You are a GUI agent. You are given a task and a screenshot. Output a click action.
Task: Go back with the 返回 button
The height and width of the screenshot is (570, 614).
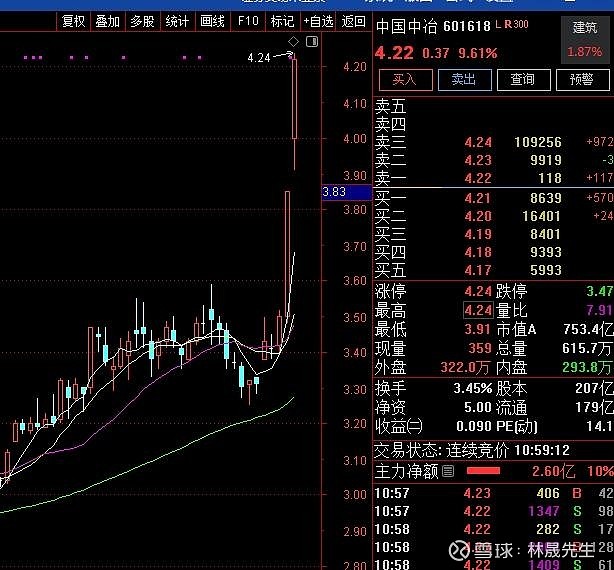[x=354, y=21]
